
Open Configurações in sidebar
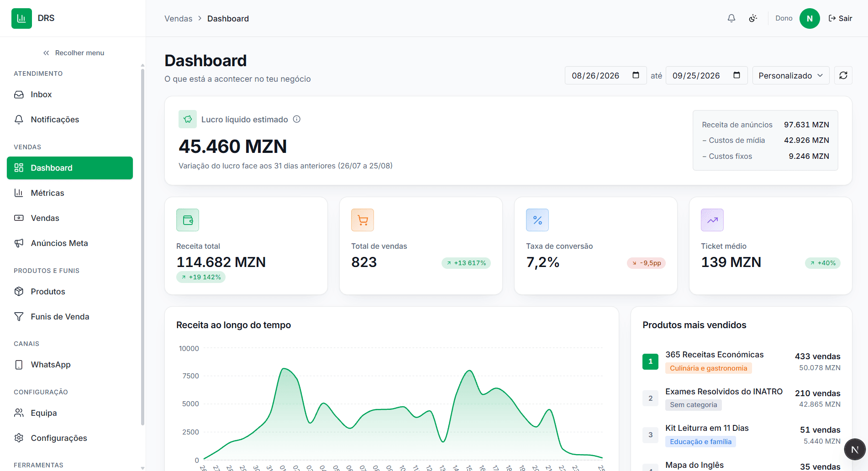(70, 438)
